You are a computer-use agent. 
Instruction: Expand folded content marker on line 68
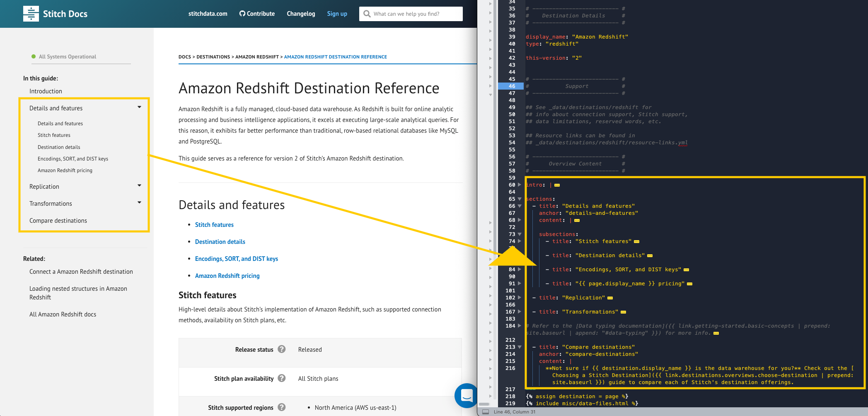[x=577, y=220]
